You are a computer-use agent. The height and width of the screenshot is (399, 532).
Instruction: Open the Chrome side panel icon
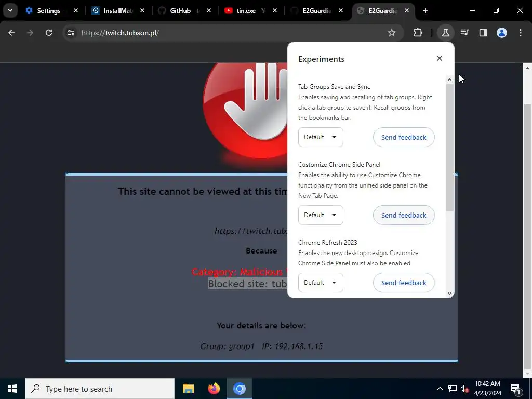483,33
